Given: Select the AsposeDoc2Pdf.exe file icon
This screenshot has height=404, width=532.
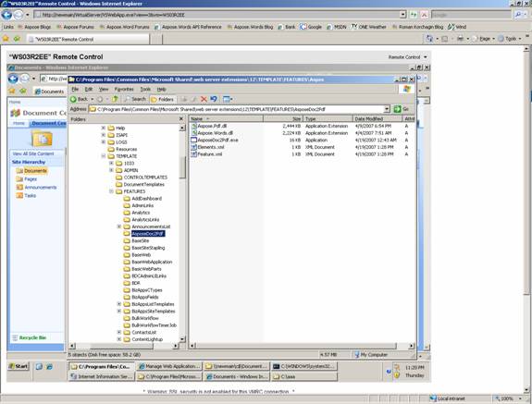Looking at the screenshot, I should tap(194, 140).
